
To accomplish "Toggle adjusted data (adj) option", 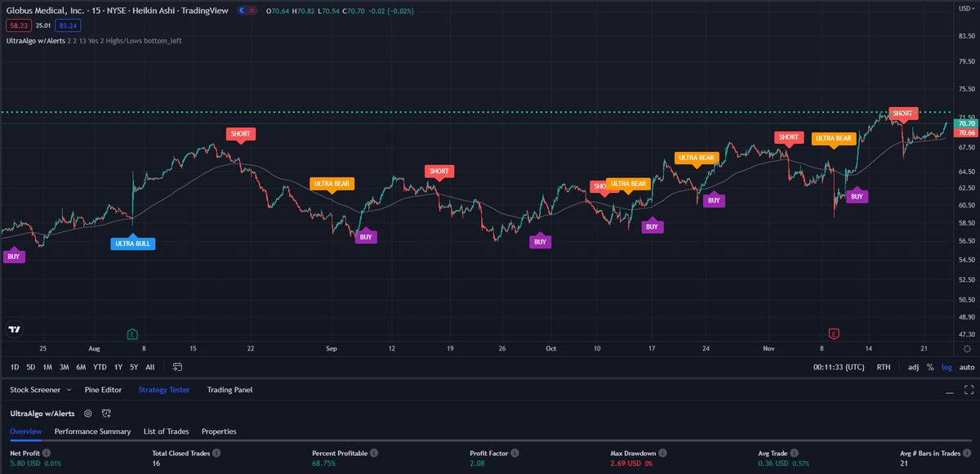I will pos(913,367).
